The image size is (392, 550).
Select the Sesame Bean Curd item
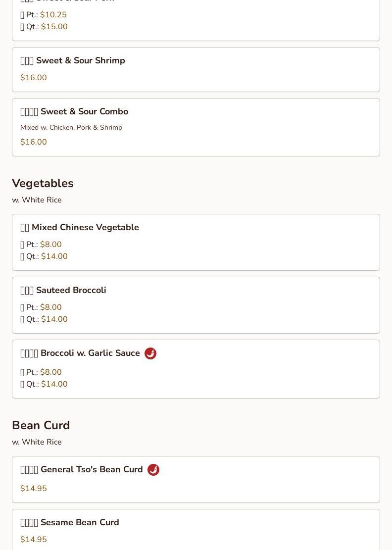[x=196, y=530]
